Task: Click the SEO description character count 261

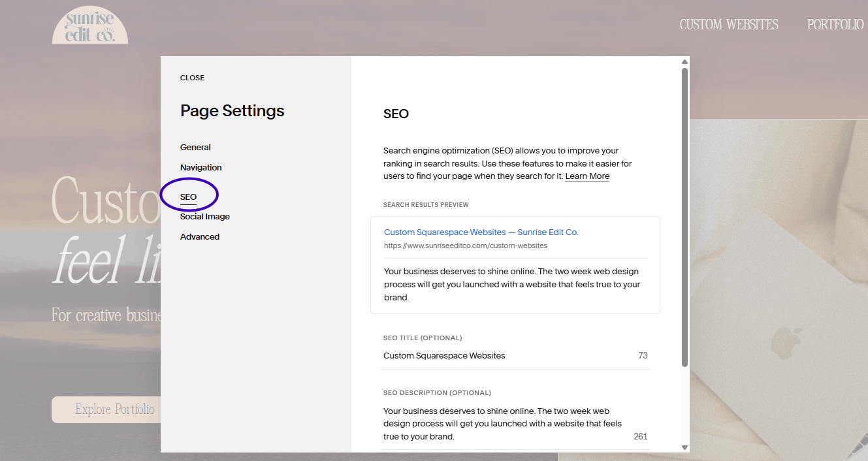Action: click(641, 436)
